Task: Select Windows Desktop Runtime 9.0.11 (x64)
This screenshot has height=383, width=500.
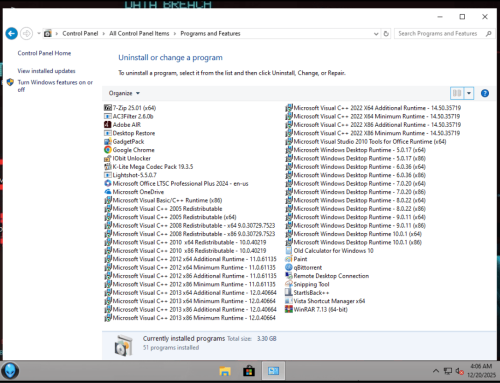Action: pyautogui.click(x=356, y=217)
